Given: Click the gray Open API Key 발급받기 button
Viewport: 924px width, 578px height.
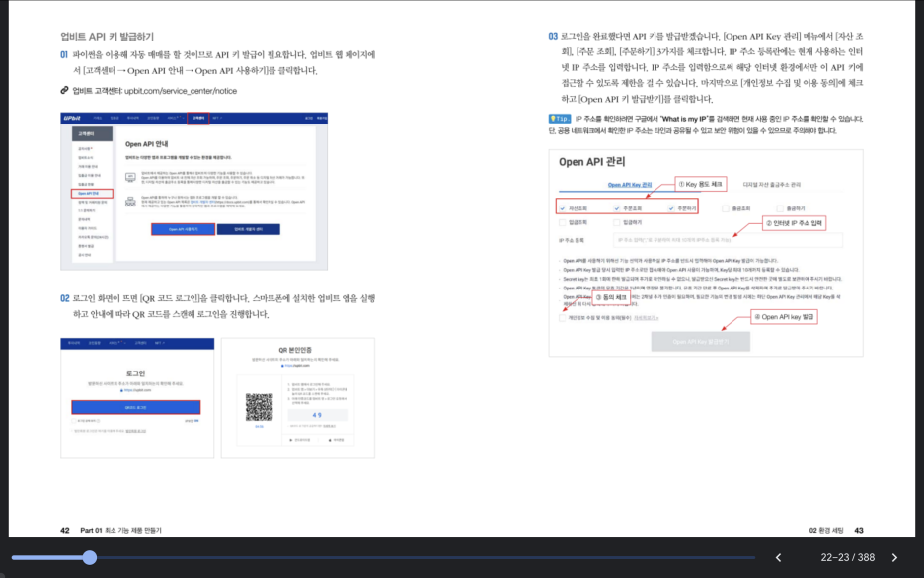Looking at the screenshot, I should tap(701, 342).
